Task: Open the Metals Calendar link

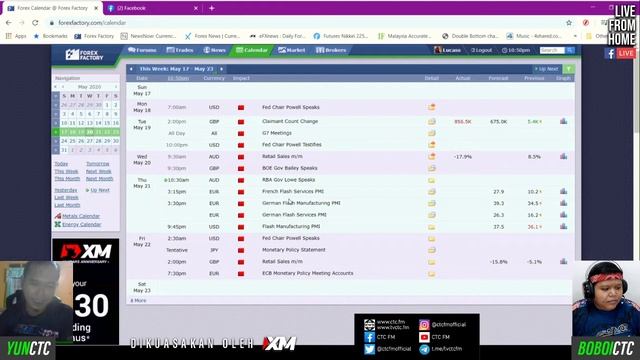Action: tap(81, 216)
